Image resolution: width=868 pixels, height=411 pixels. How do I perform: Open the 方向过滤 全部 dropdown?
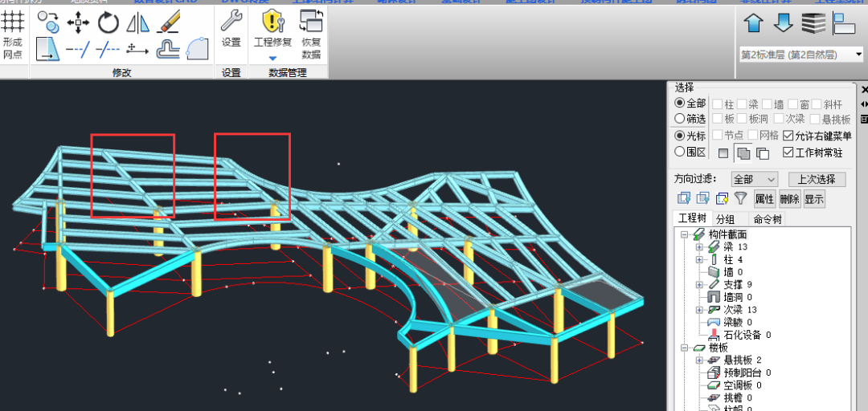coord(755,179)
